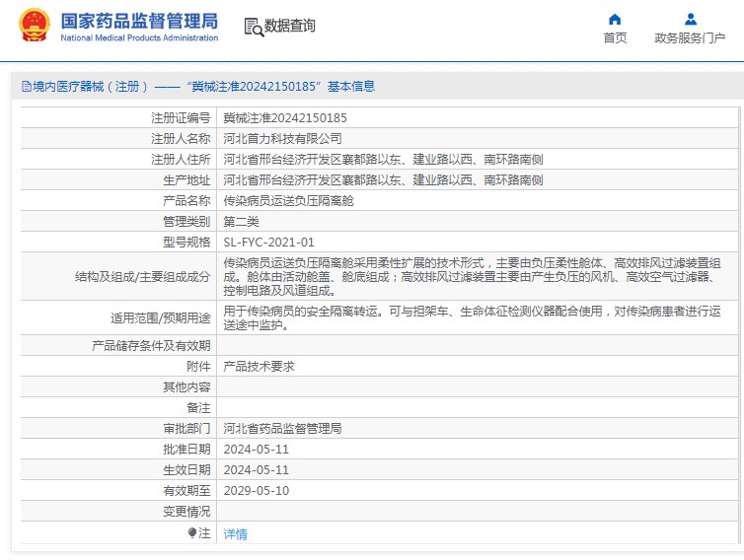Click the 注册人名称 row label
The width and height of the screenshot is (744, 560).
(x=181, y=138)
